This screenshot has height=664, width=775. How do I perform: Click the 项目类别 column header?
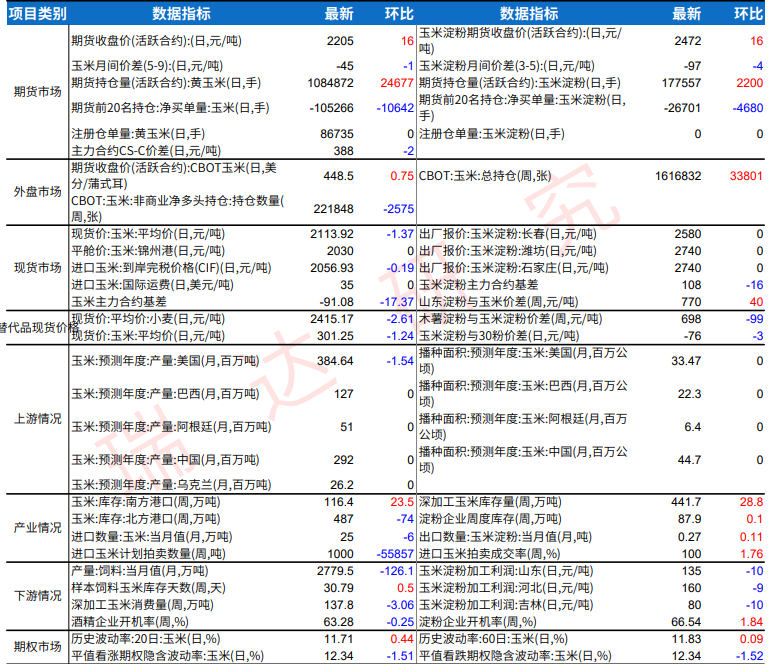coord(34,13)
